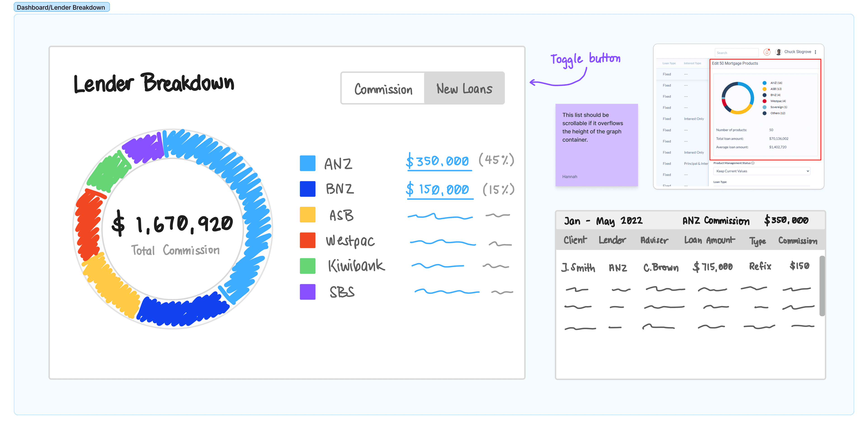Click the BNZ dark blue legend swatch

pyautogui.click(x=308, y=189)
